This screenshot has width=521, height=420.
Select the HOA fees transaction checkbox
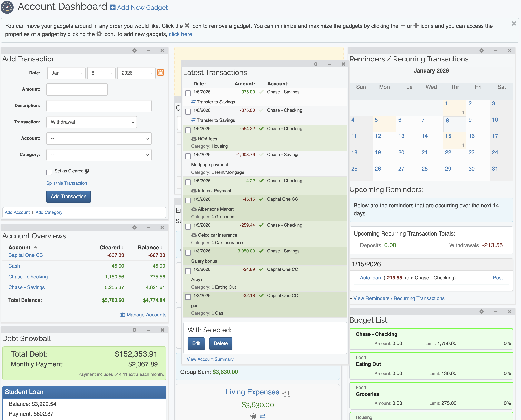[x=188, y=130]
